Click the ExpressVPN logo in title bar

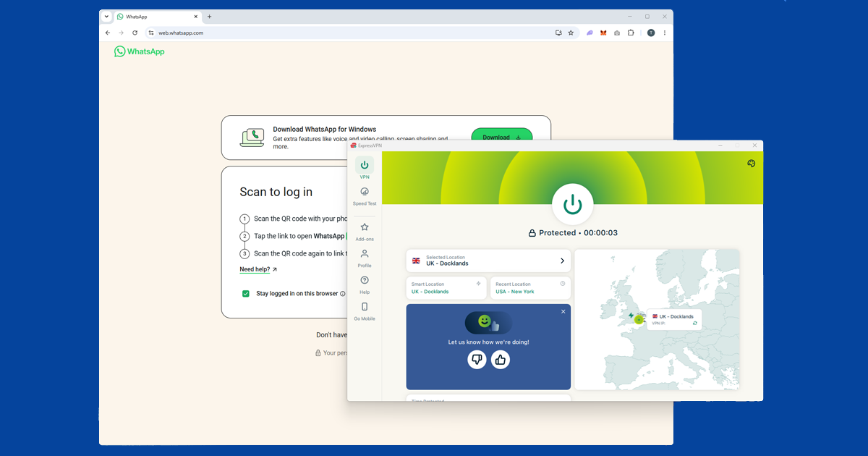click(x=354, y=145)
